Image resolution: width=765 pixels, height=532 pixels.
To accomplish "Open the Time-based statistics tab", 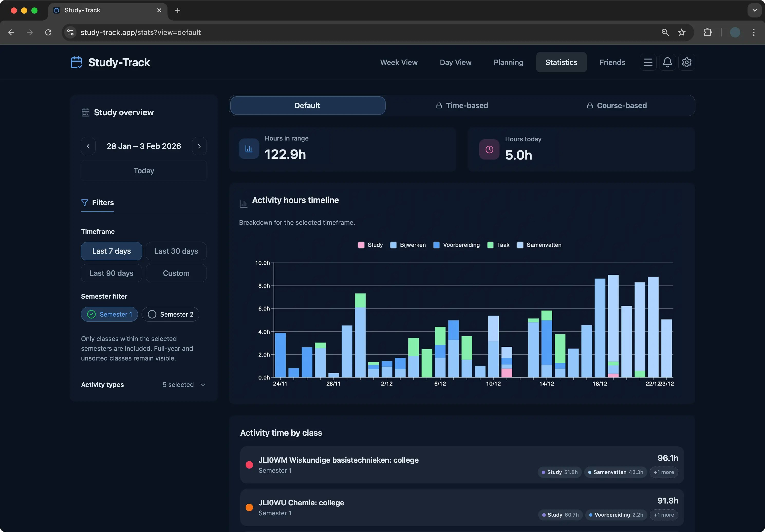I will click(462, 106).
